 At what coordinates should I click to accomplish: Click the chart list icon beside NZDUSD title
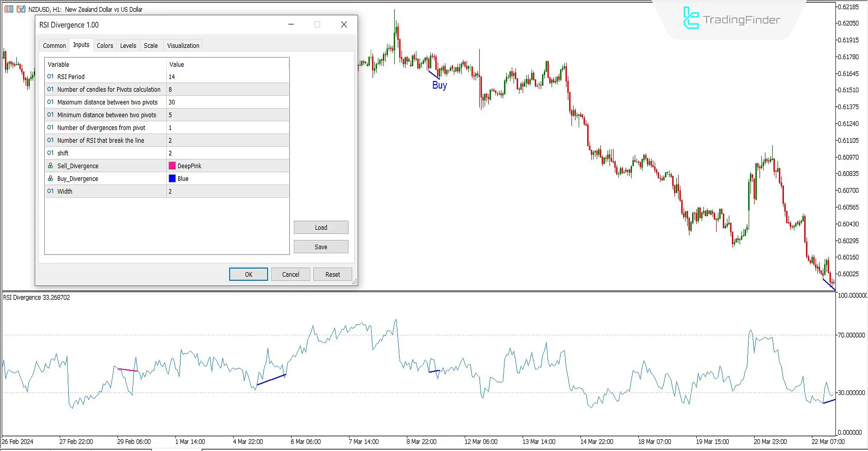pos(9,9)
